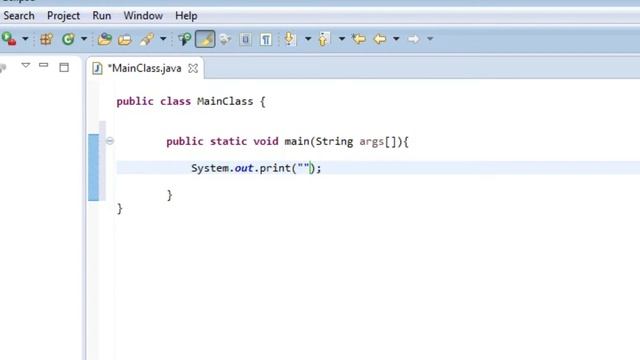
Task: Click the Java file icon on MainClass.java tab
Action: click(97, 68)
